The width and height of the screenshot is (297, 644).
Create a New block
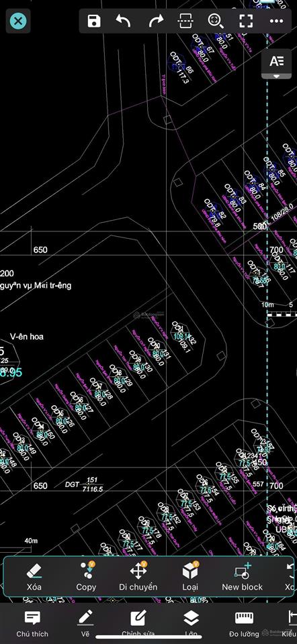coord(243,577)
